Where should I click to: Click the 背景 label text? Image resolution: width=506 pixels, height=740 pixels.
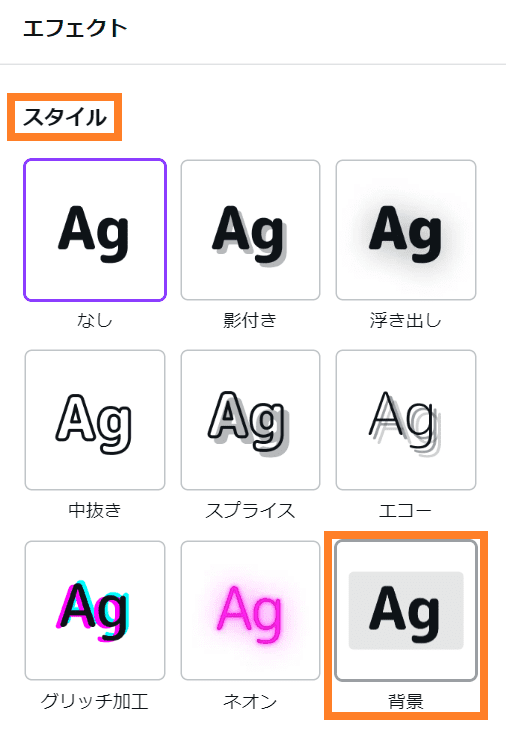[406, 701]
